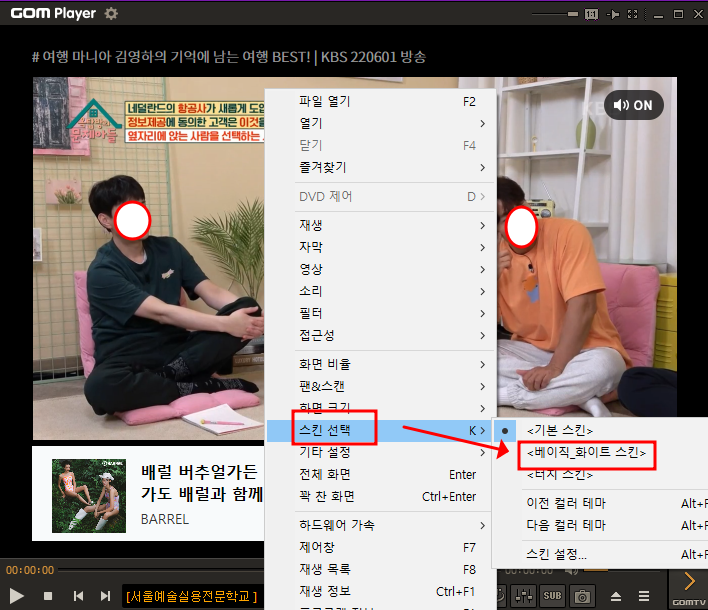Expand the 열기 submenu
The image size is (708, 610).
(382, 123)
